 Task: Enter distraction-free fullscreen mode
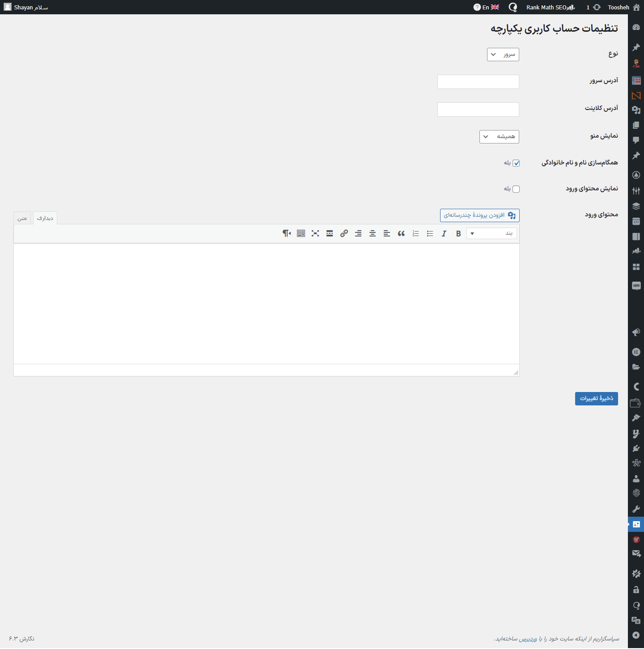tap(315, 233)
